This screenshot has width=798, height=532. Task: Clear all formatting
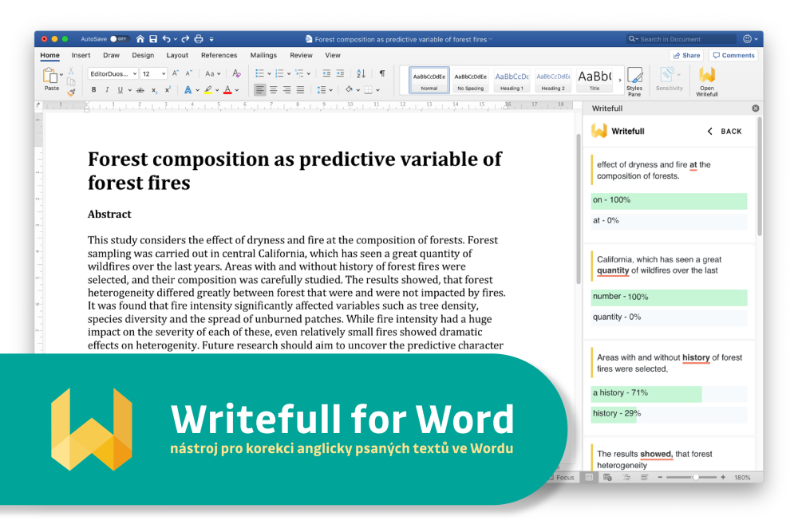click(236, 73)
